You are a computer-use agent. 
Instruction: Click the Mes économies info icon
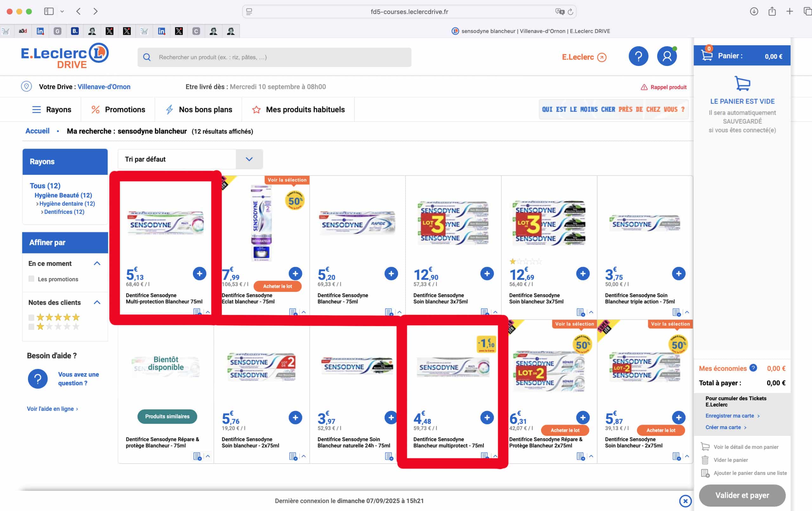tap(753, 368)
